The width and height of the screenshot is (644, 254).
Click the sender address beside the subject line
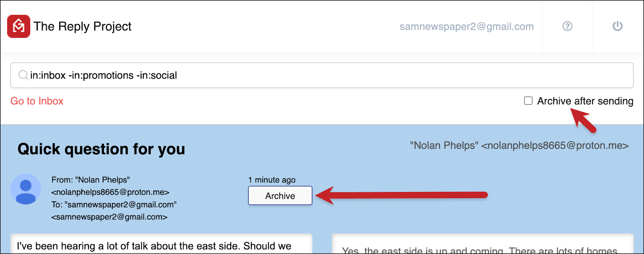519,145
